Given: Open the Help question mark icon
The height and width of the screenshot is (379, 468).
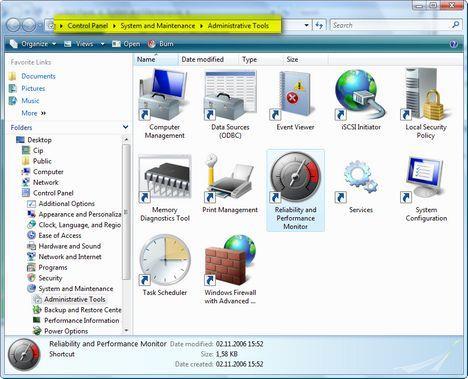Looking at the screenshot, I should (x=453, y=44).
